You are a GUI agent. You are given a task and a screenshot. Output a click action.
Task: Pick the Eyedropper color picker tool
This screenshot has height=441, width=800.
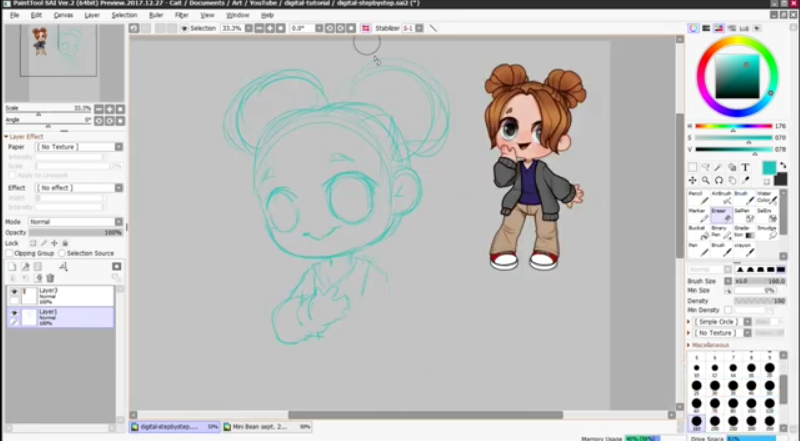745,180
